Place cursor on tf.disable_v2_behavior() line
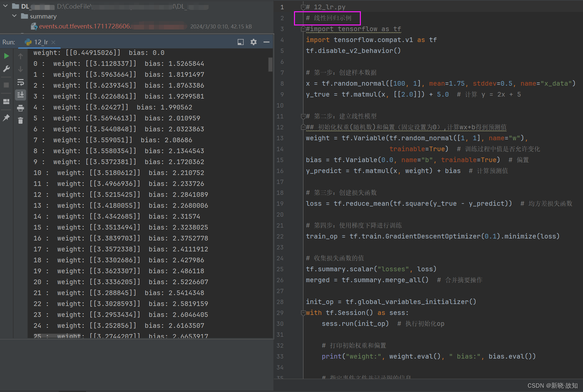 (353, 51)
